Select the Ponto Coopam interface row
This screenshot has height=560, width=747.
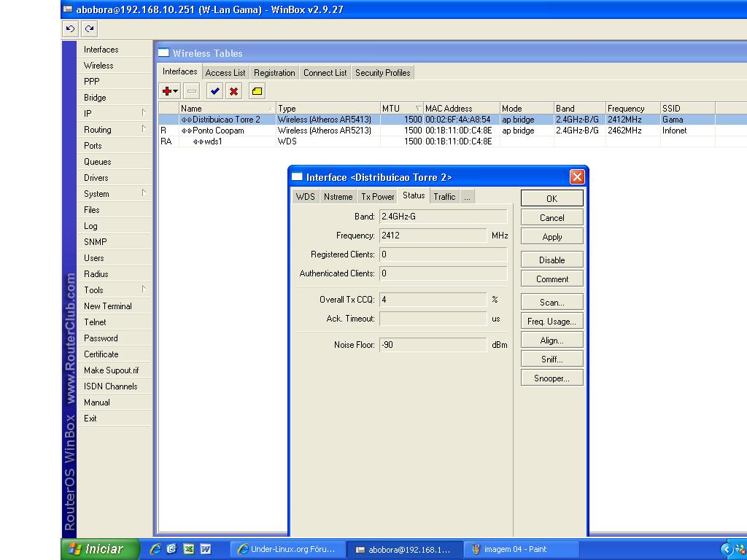click(218, 131)
